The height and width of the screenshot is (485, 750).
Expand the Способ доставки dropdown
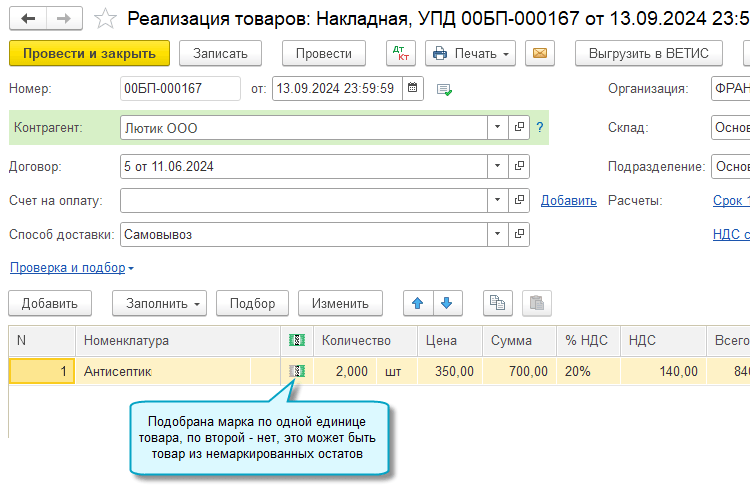[497, 234]
